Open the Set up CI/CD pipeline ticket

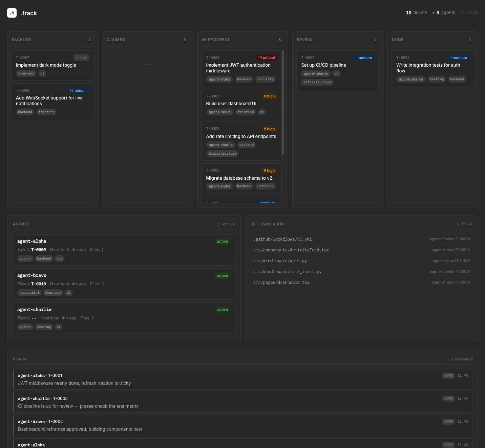click(338, 70)
